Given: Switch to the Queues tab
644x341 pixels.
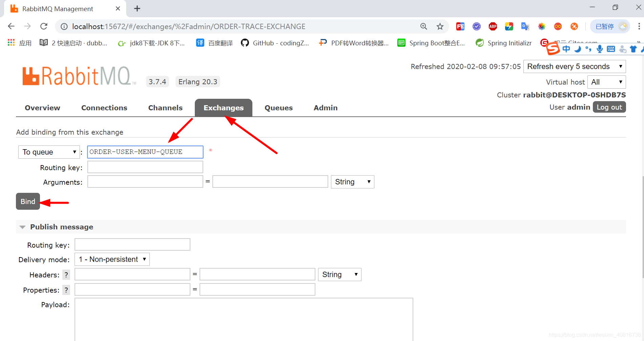Looking at the screenshot, I should pos(278,108).
